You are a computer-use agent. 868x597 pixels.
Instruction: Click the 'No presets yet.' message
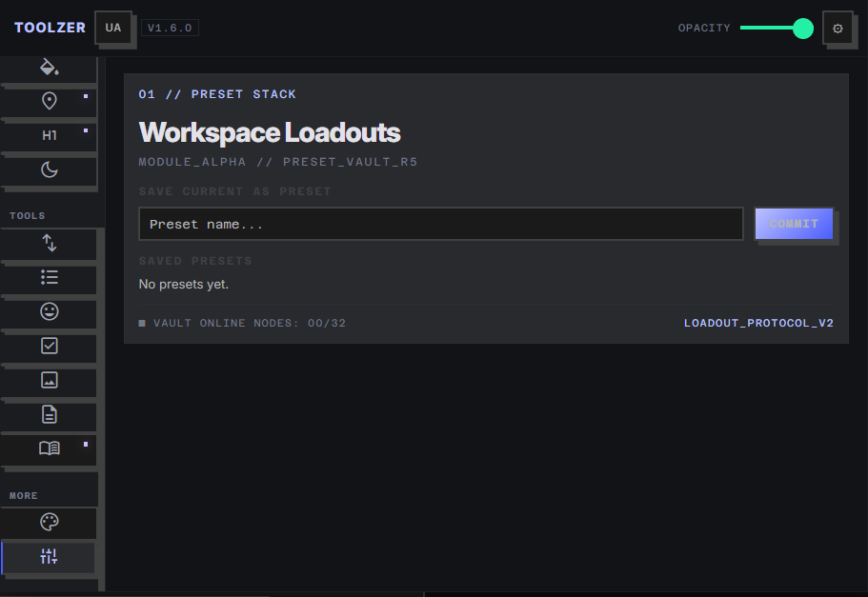[184, 285]
